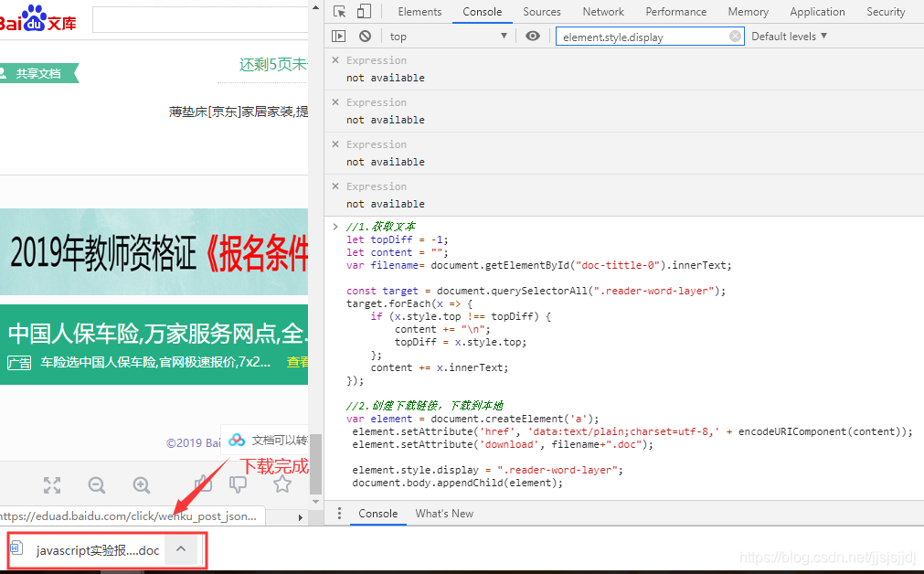The height and width of the screenshot is (574, 924).
Task: Dismiss the first Expression with its close button
Action: (335, 59)
